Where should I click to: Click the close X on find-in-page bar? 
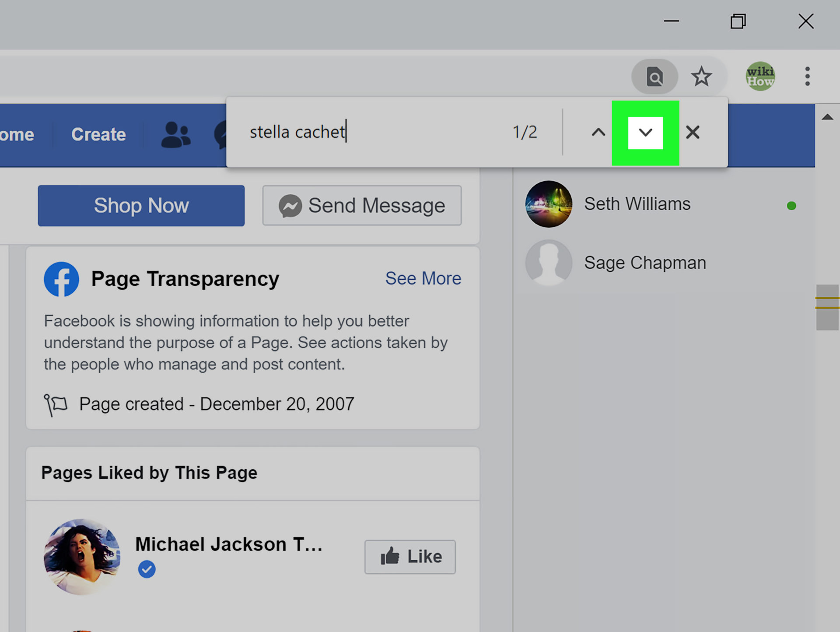[692, 132]
